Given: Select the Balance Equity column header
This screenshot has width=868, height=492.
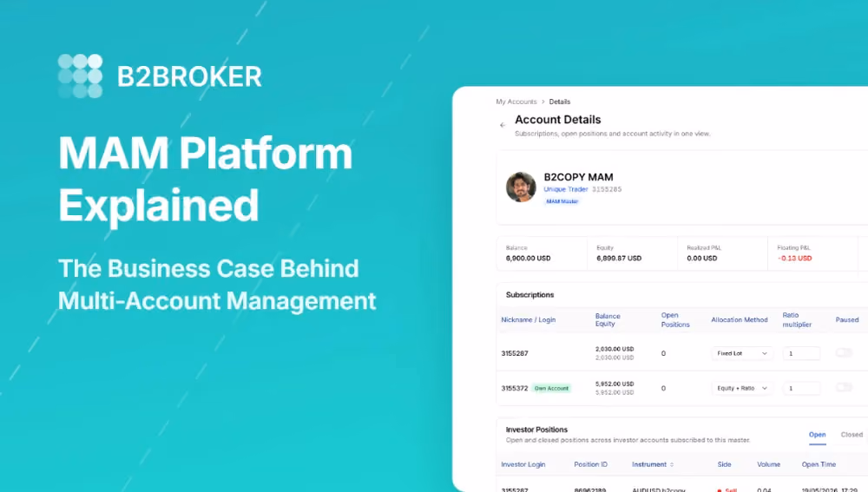Looking at the screenshot, I should click(608, 320).
